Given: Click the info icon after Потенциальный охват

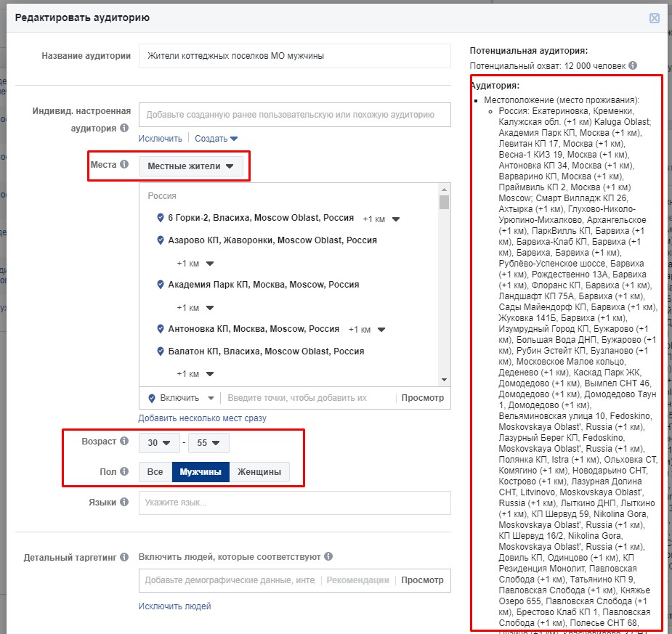Looking at the screenshot, I should coord(633,65).
